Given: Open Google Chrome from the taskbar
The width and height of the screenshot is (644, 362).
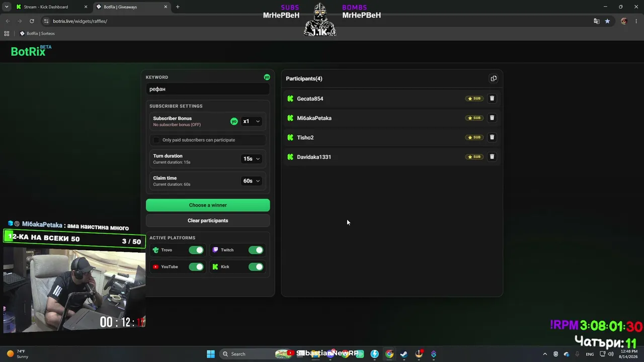Looking at the screenshot, I should (x=389, y=354).
